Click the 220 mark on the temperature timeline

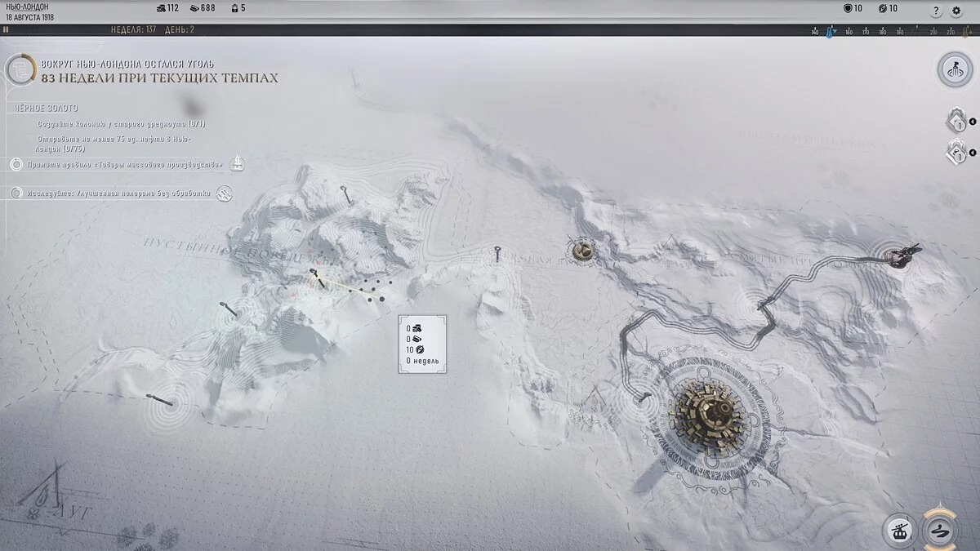(951, 33)
